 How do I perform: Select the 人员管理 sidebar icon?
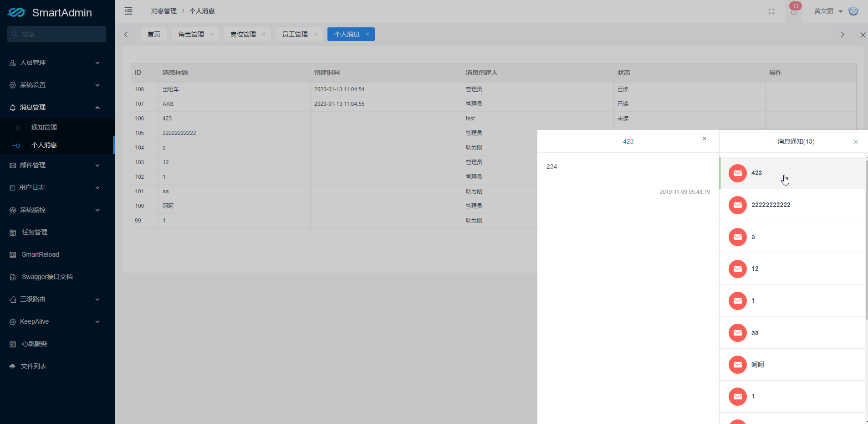point(12,62)
